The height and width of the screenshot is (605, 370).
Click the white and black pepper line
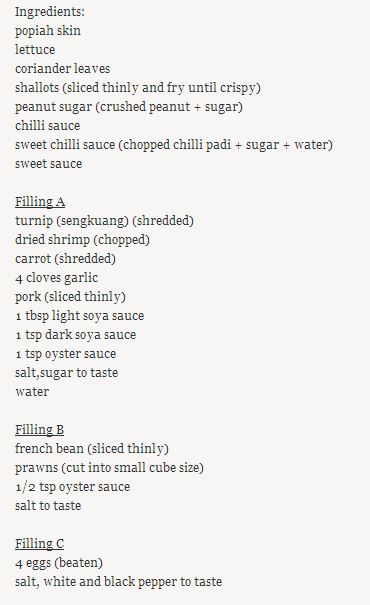coord(118,582)
